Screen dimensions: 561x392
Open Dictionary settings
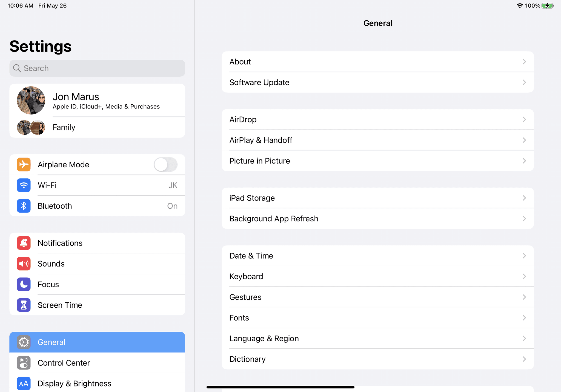tap(378, 359)
